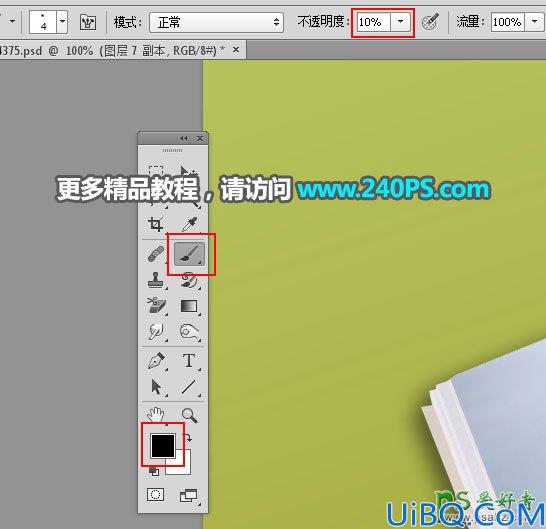Open the white background color swatch
Screen dimensions: 546x529
pos(183,466)
